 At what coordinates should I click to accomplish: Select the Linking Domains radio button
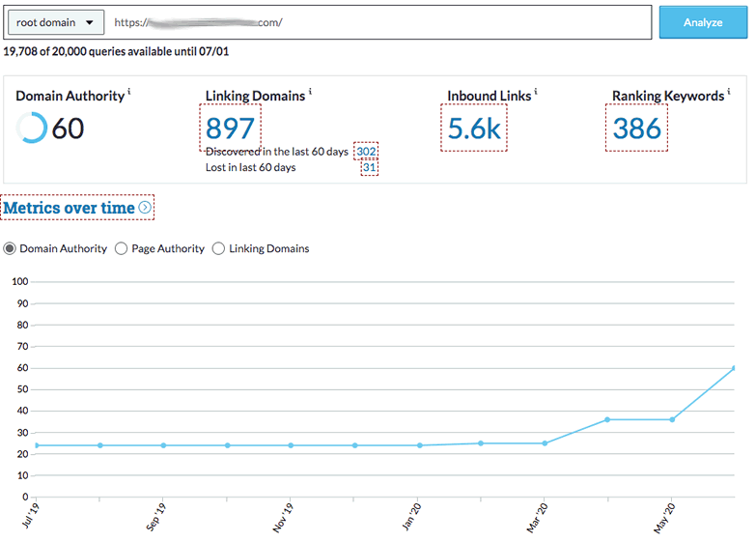pyautogui.click(x=218, y=248)
